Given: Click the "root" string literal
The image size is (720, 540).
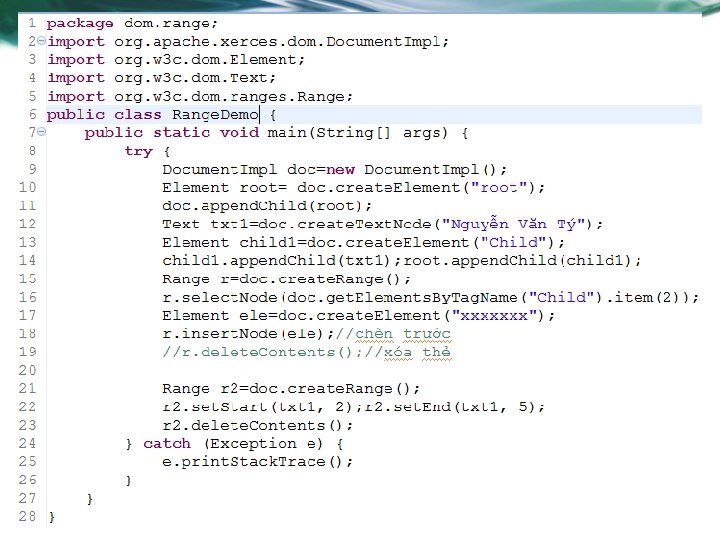Looking at the screenshot, I should [x=499, y=188].
